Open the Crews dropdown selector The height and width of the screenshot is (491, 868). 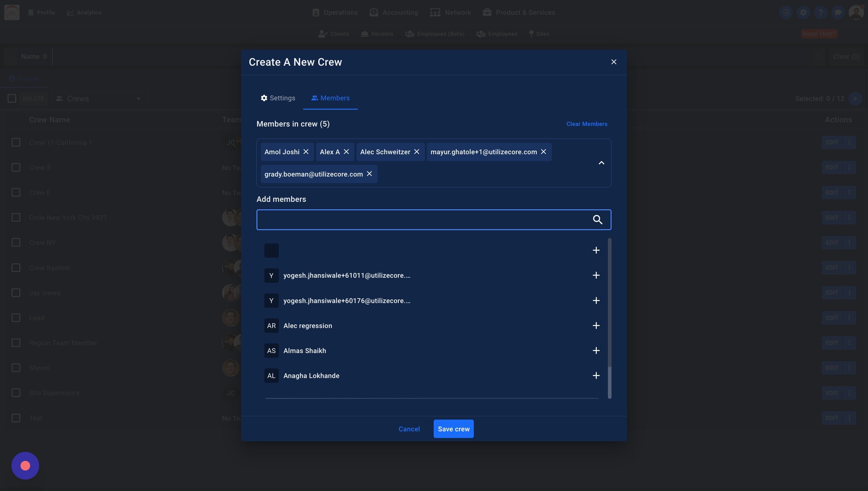point(100,99)
